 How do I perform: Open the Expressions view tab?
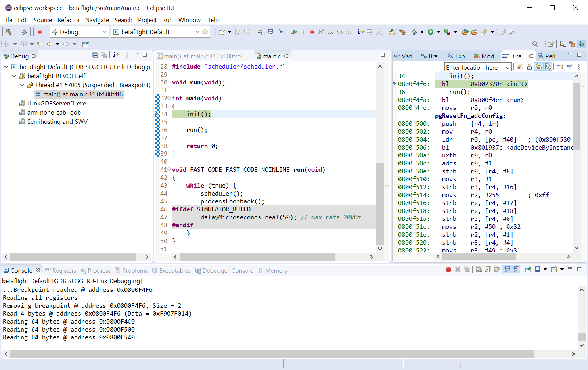(x=458, y=56)
